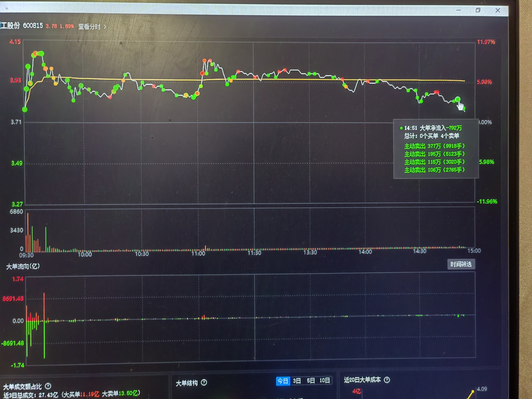This screenshot has width=532, height=399.
Task: Click the minimize window icon
Action: [458, 10]
